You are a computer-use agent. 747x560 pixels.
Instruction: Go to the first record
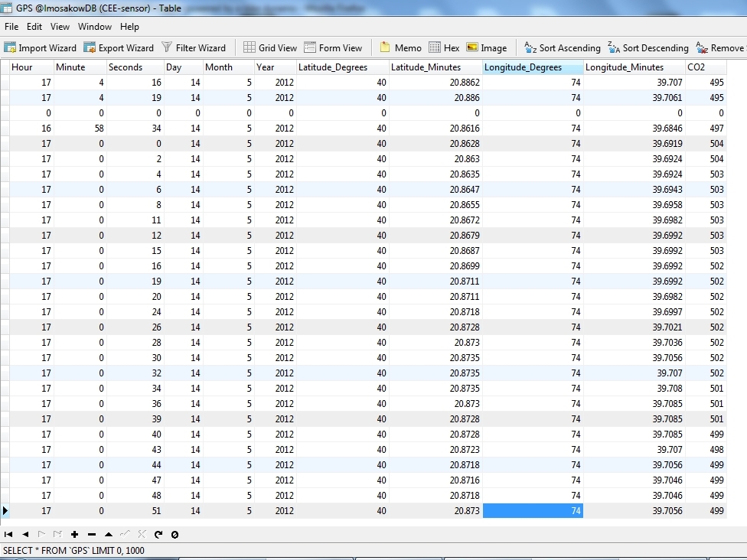(x=8, y=534)
